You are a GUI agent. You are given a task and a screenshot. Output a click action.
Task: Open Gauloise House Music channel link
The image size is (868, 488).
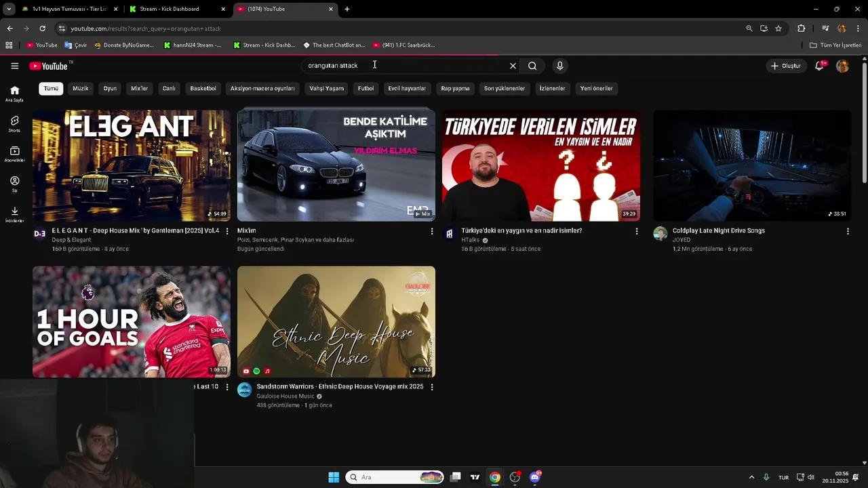tap(285, 396)
